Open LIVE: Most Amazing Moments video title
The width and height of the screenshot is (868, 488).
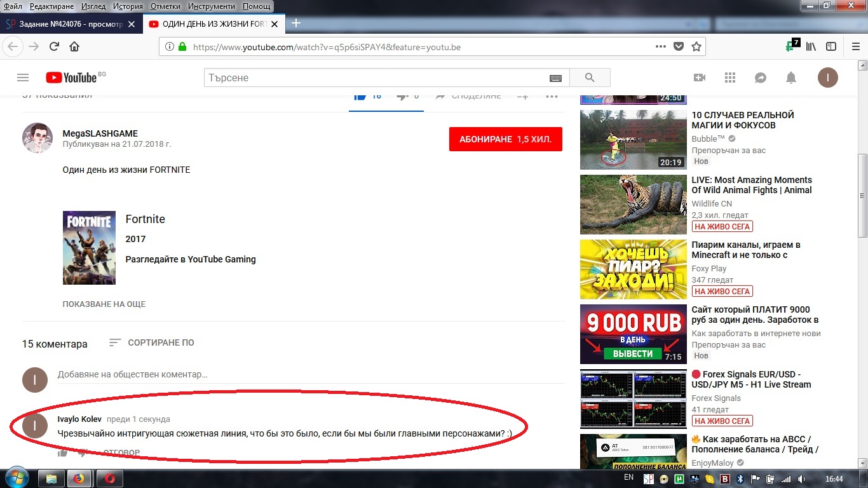click(752, 185)
